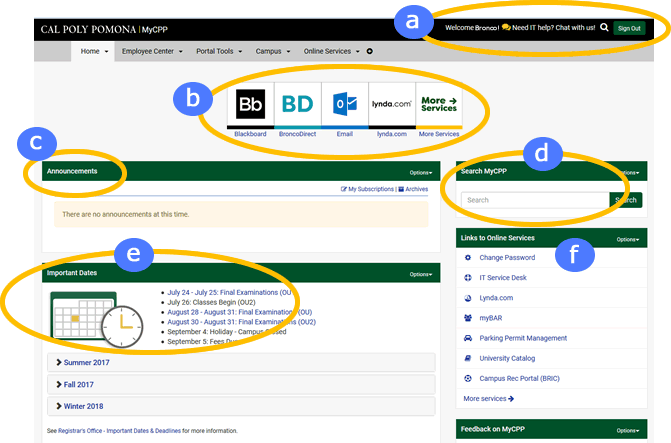
Task: Open the IT Service Desk link
Action: pos(503,278)
